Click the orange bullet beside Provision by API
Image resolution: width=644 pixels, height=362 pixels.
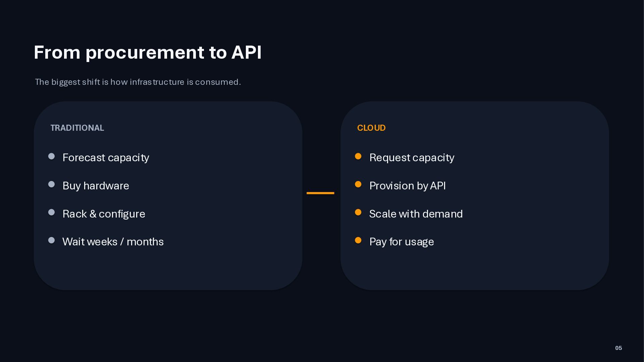point(358,184)
